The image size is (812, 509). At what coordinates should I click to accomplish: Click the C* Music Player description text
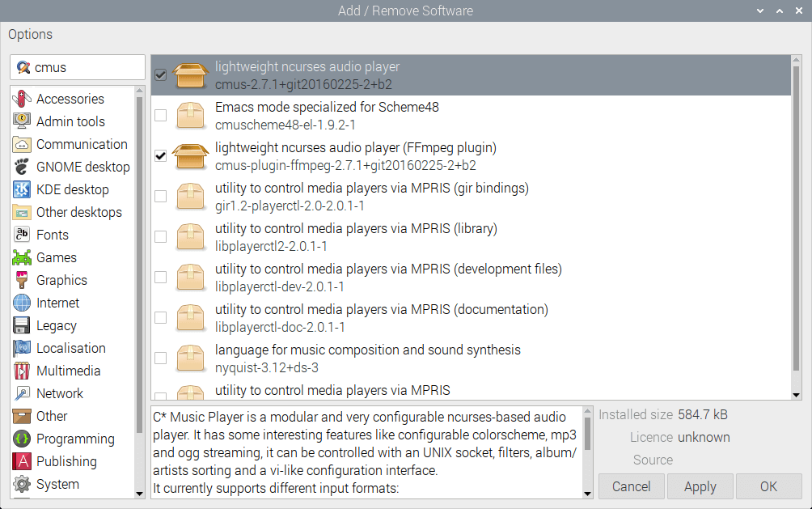[366, 452]
